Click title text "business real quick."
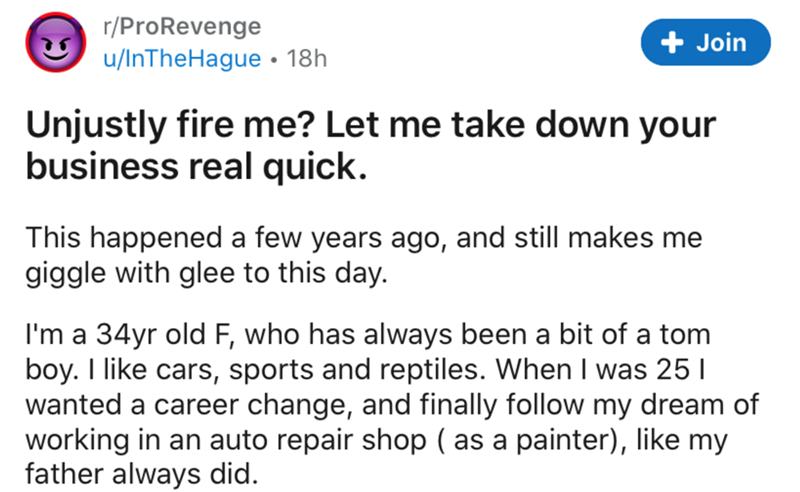The height and width of the screenshot is (492, 800). point(196,172)
